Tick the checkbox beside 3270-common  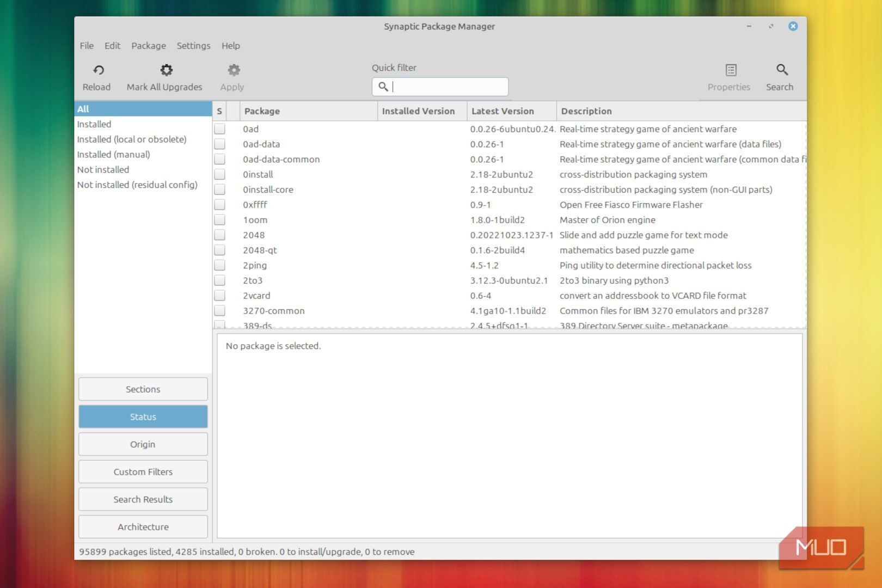click(x=219, y=311)
